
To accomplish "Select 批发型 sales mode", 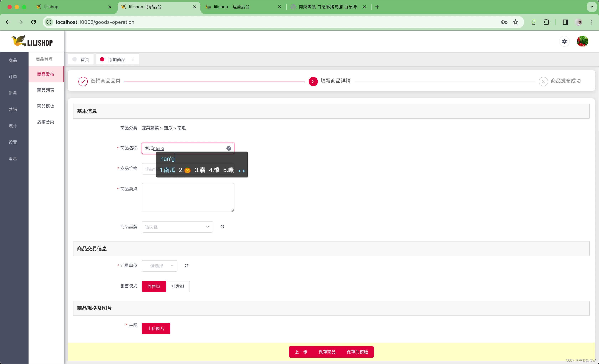I will (x=178, y=286).
